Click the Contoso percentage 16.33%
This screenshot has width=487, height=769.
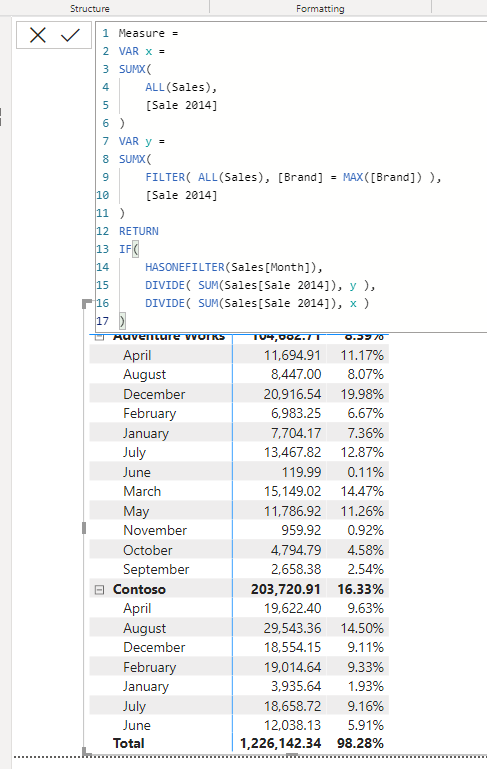pos(360,590)
